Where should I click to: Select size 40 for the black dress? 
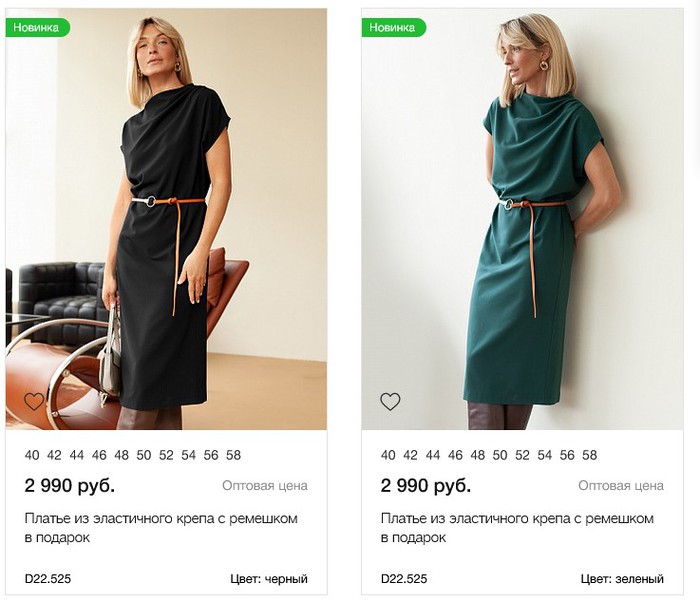point(32,455)
